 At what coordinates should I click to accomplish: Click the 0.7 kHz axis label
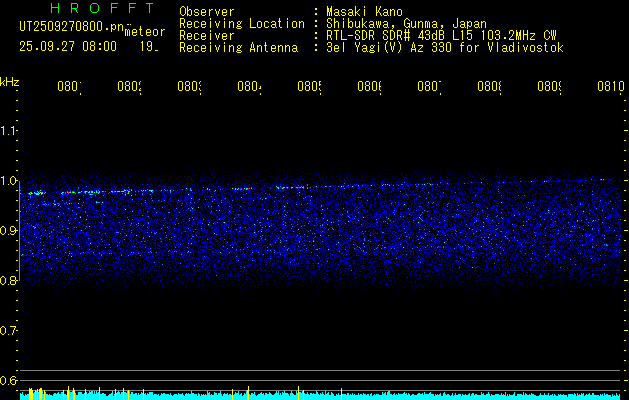[x=9, y=331]
